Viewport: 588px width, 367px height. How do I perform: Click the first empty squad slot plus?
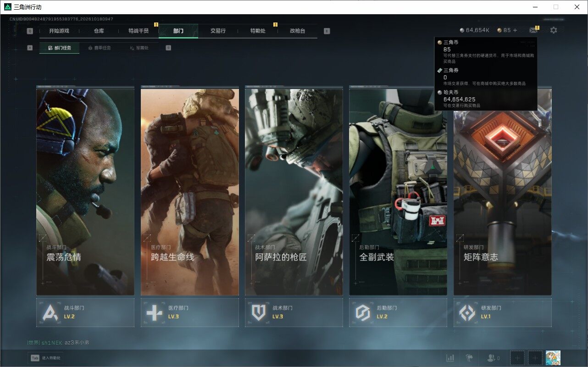coord(517,358)
